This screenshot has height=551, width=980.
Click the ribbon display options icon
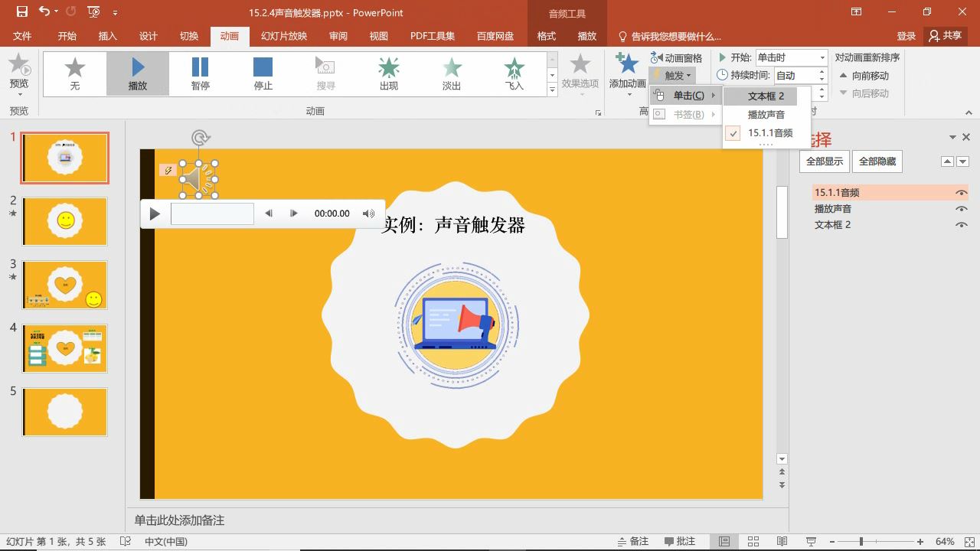pos(856,11)
